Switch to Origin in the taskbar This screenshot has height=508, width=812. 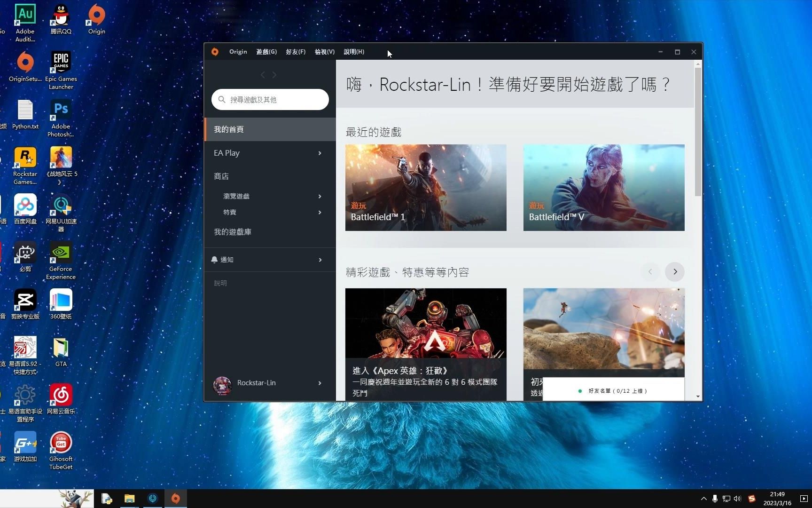(x=176, y=499)
